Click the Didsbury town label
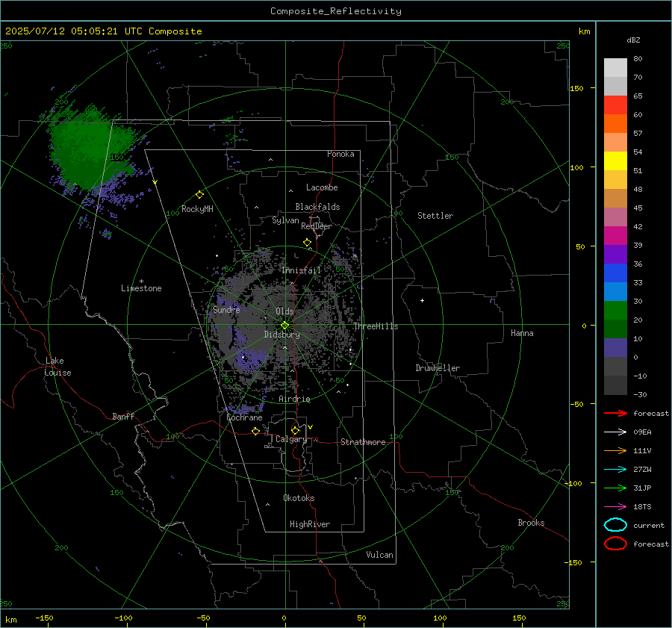Screen dimensions: 672x628 click(282, 335)
